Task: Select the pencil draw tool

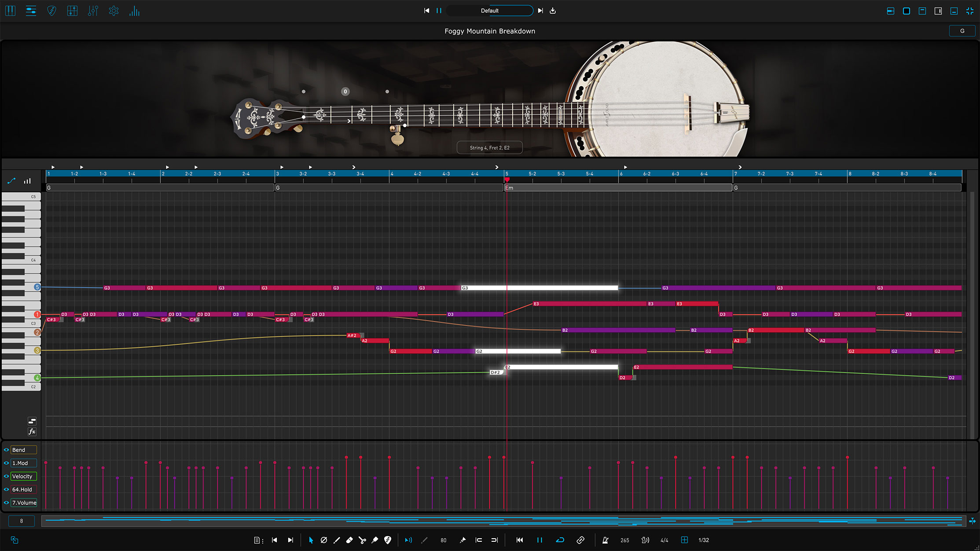Action: [337, 540]
